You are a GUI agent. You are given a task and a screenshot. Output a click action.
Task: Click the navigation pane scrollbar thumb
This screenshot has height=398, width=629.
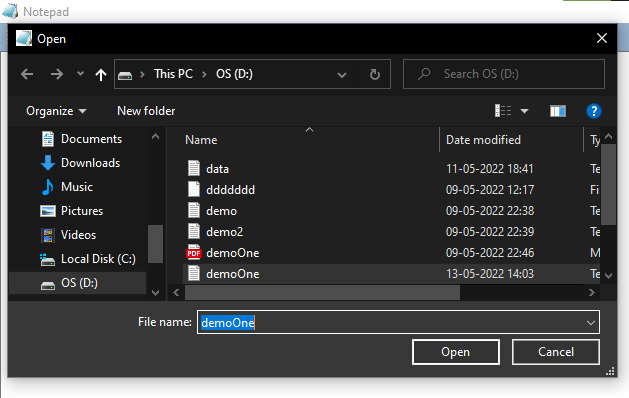155,244
